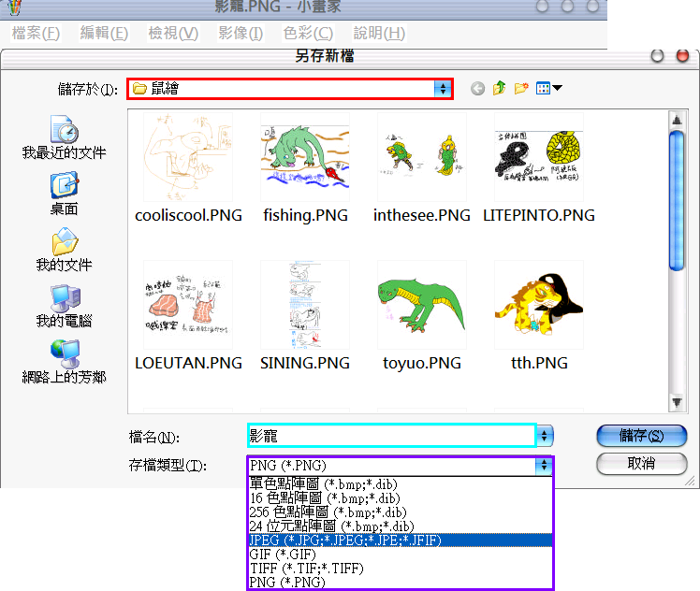Go to 桌面 shortcut
The height and width of the screenshot is (591, 700).
pos(64,194)
